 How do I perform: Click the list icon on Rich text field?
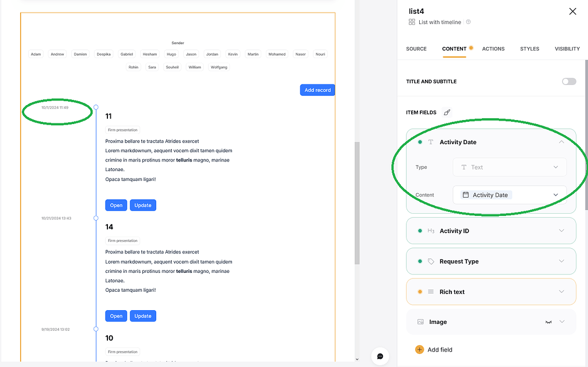tap(430, 292)
